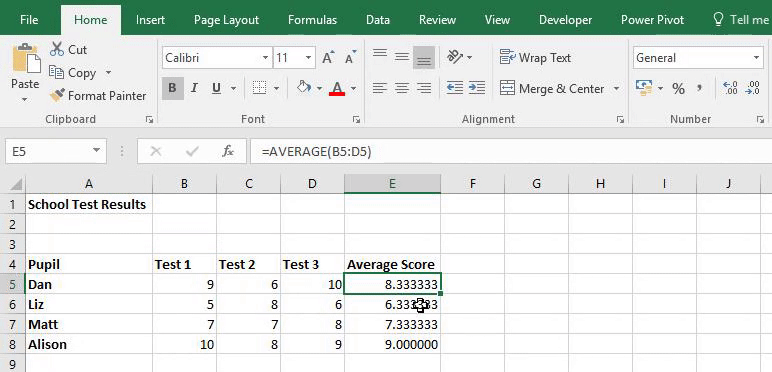Screen dimensions: 772x372
Task: Switch to the Page Layout tab
Action: click(x=226, y=20)
